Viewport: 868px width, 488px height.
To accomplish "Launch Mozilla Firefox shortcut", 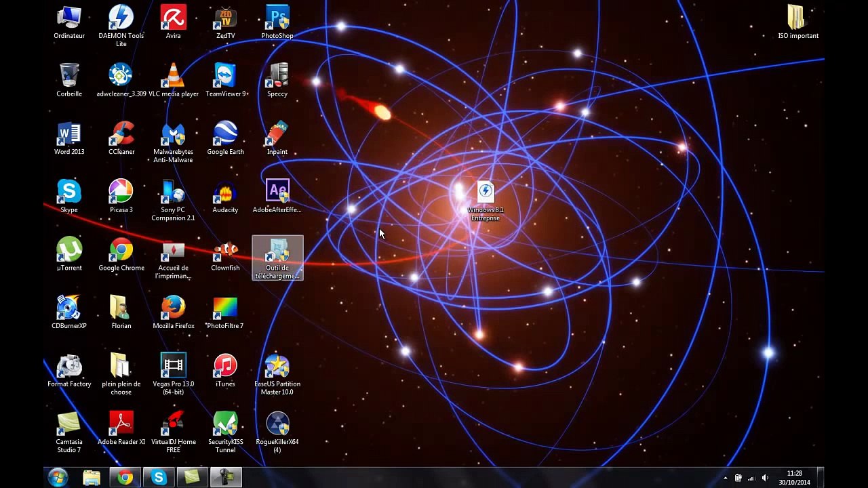I will click(174, 312).
